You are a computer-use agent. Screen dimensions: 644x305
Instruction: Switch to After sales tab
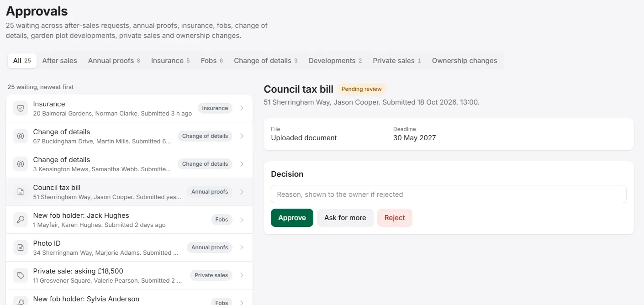pyautogui.click(x=59, y=61)
